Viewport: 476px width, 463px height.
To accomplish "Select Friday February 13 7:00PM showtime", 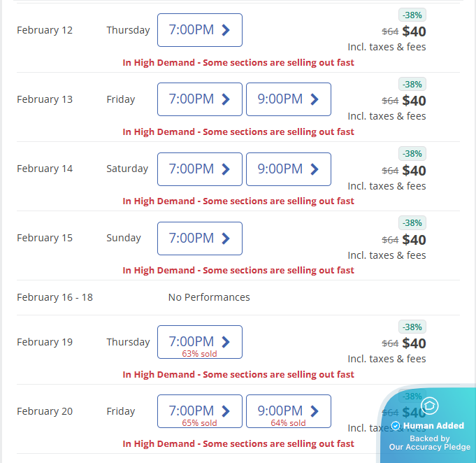I will [199, 99].
